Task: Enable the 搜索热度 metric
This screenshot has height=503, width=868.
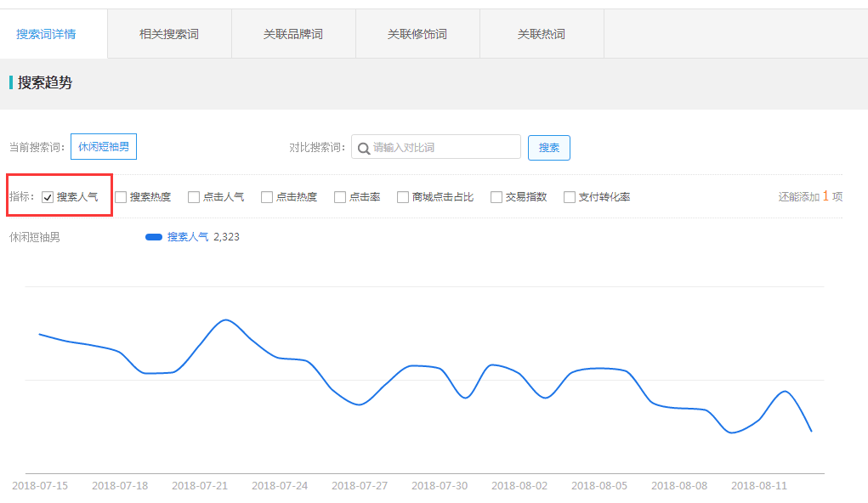Action: (121, 196)
